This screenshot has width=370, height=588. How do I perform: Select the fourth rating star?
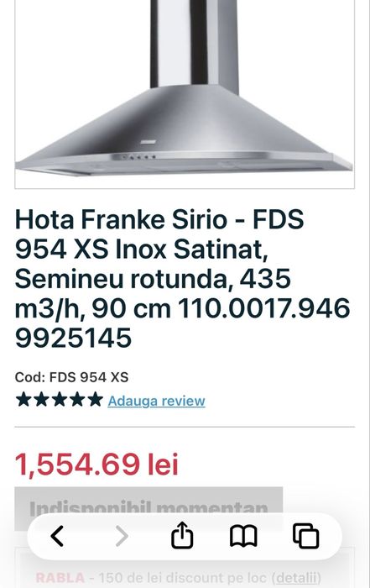click(x=77, y=399)
